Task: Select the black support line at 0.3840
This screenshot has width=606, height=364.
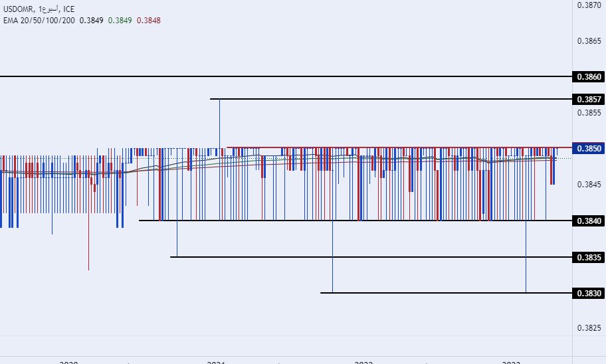Action: point(355,221)
